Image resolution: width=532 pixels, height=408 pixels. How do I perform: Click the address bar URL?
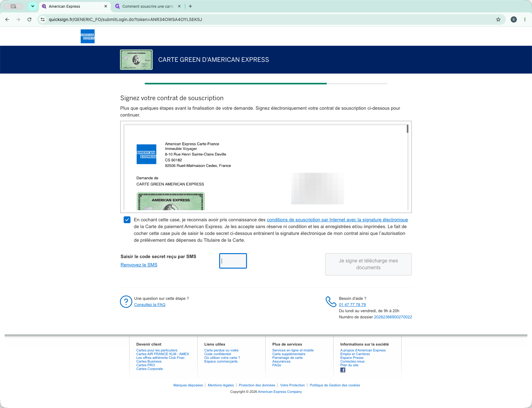[126, 19]
